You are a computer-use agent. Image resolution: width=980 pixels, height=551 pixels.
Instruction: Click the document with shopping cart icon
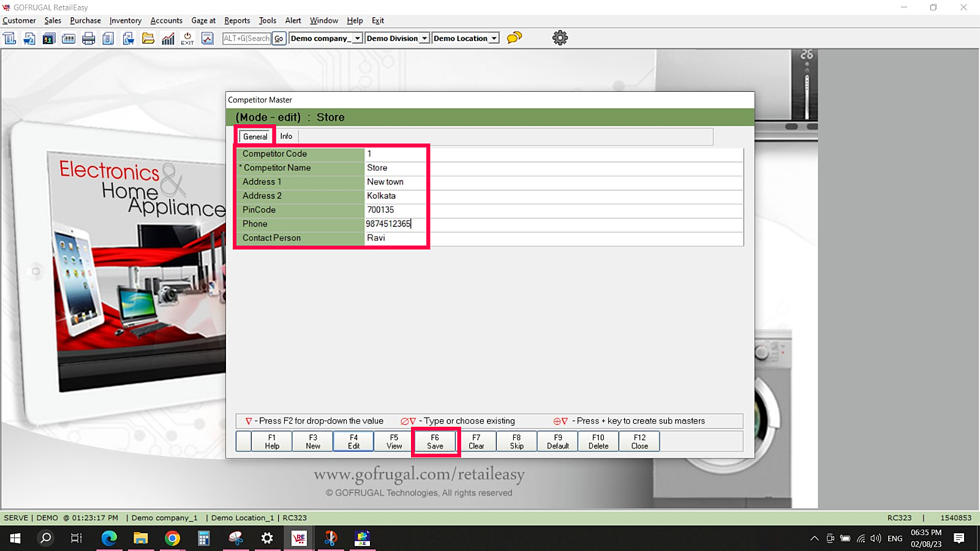pyautogui.click(x=29, y=39)
